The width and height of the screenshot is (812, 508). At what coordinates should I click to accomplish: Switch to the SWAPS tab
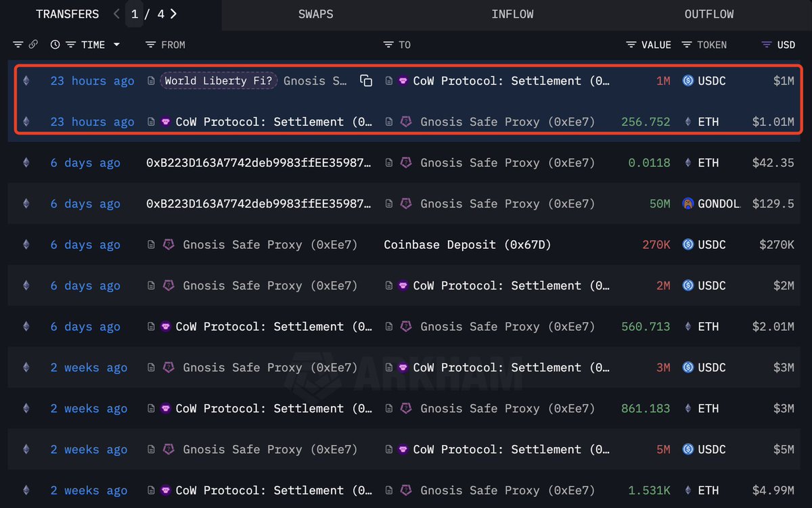pos(315,14)
